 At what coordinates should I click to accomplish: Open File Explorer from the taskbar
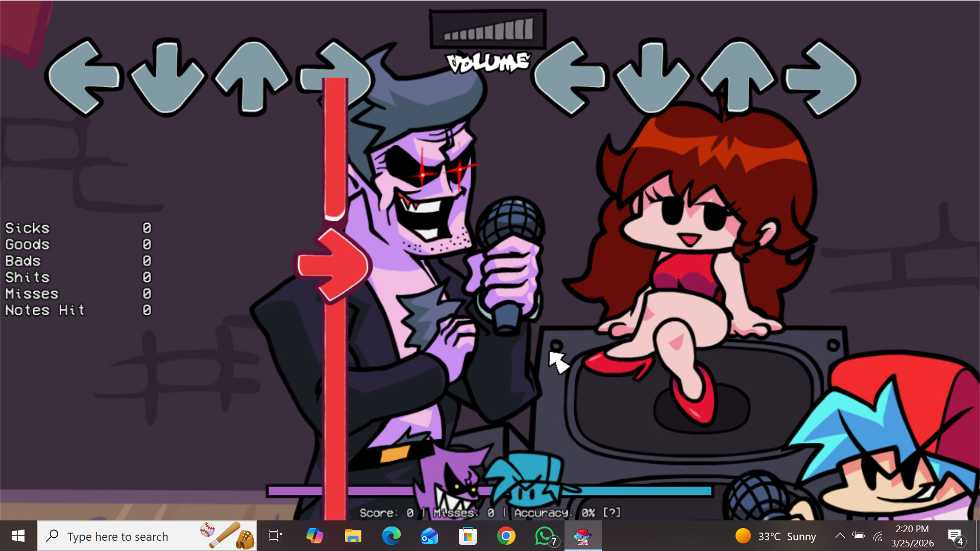[x=353, y=536]
